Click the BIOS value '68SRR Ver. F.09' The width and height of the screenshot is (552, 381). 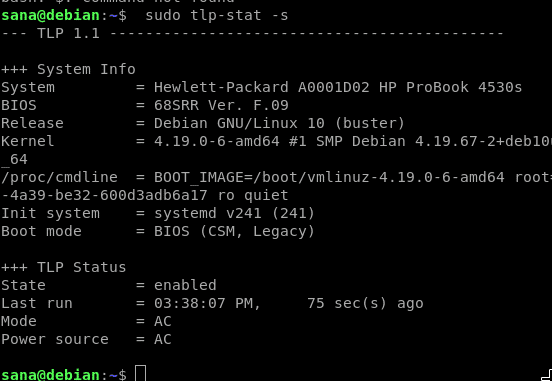[x=221, y=105]
